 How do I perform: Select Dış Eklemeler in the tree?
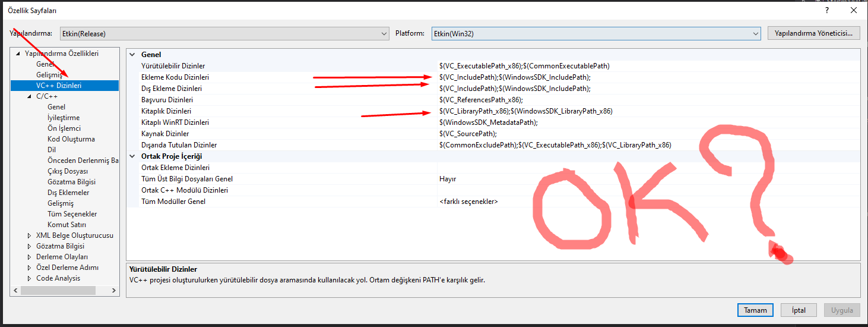(68, 193)
